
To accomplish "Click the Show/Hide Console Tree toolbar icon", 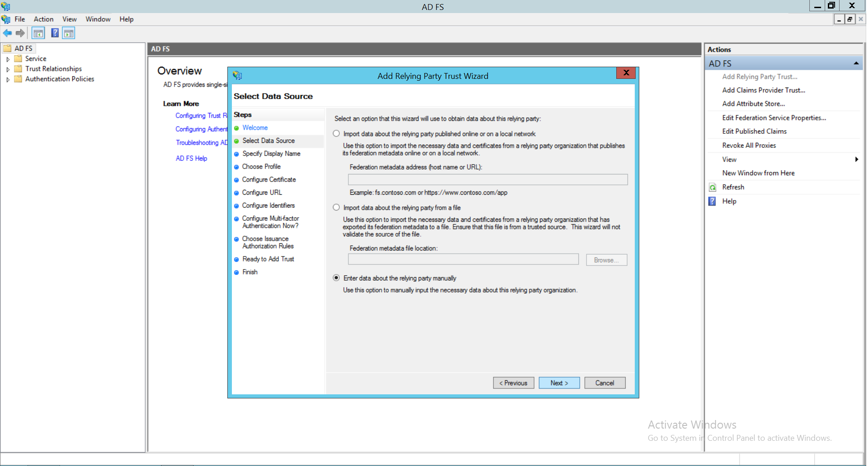I will (x=38, y=33).
